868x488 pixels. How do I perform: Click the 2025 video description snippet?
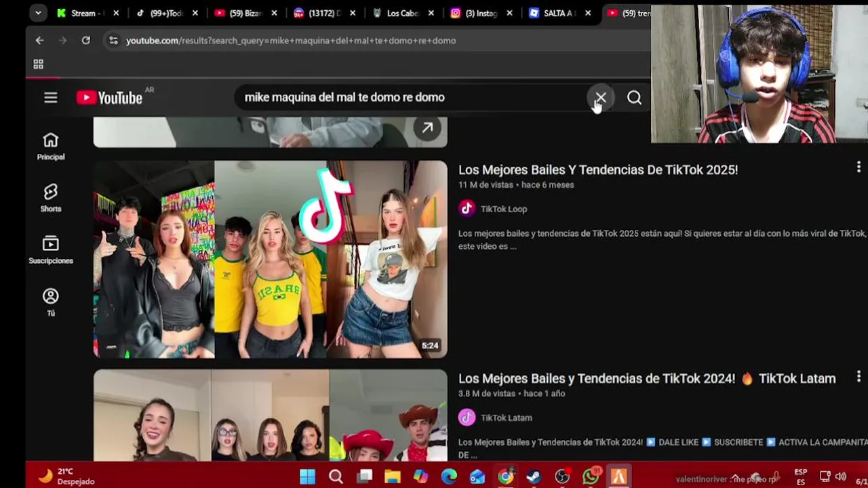[662, 239]
